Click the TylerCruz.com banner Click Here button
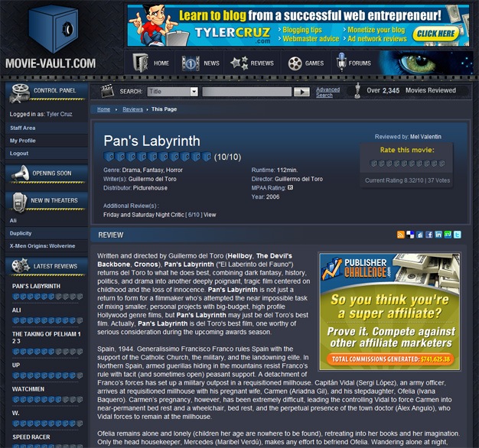479x448 pixels. pos(435,34)
